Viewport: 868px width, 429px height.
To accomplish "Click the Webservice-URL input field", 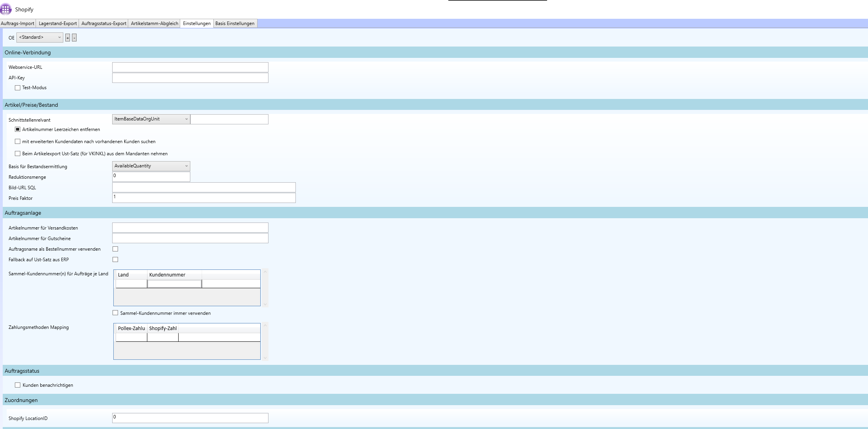I will pyautogui.click(x=190, y=67).
